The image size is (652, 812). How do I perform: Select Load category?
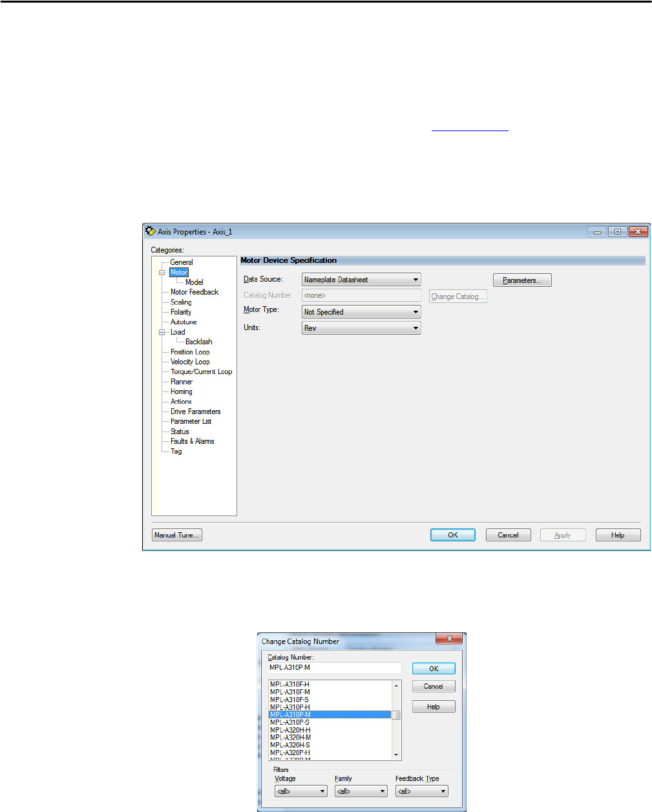[x=178, y=332]
